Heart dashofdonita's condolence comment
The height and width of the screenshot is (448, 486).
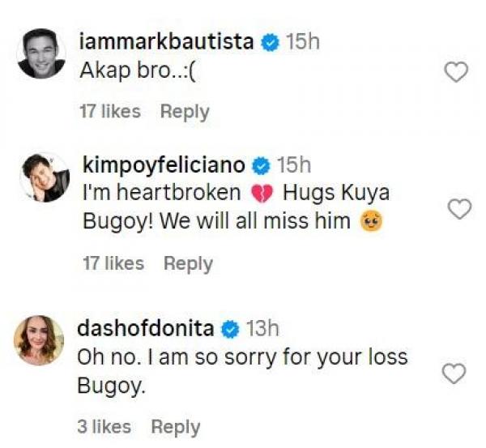tap(456, 373)
